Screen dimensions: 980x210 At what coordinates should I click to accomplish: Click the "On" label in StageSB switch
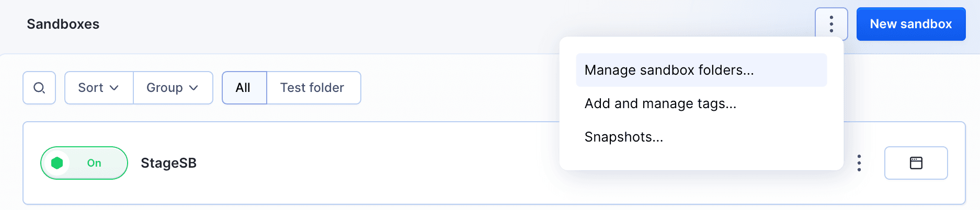click(94, 163)
